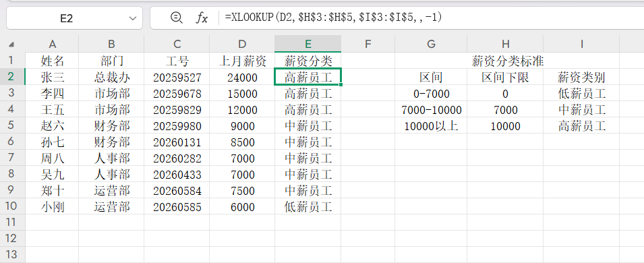The height and width of the screenshot is (263, 644).
Task: Select the salary cell 6000
Action: point(242,207)
